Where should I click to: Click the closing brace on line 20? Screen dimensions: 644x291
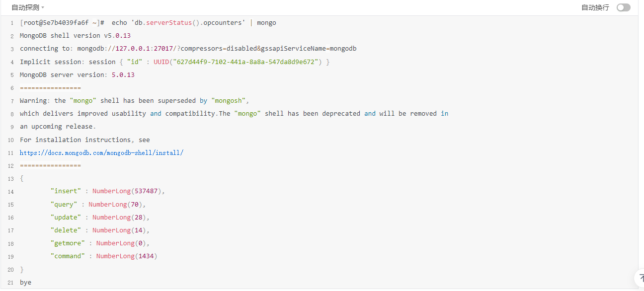(x=21, y=269)
